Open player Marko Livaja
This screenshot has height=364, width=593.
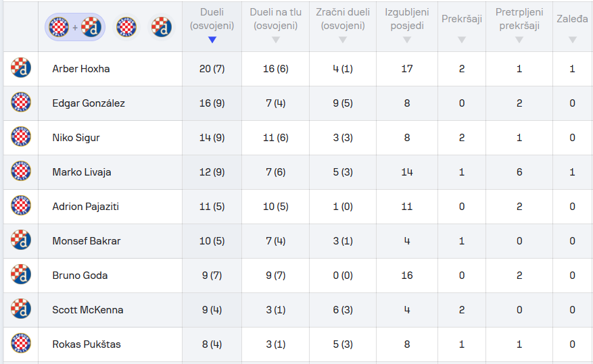(82, 172)
